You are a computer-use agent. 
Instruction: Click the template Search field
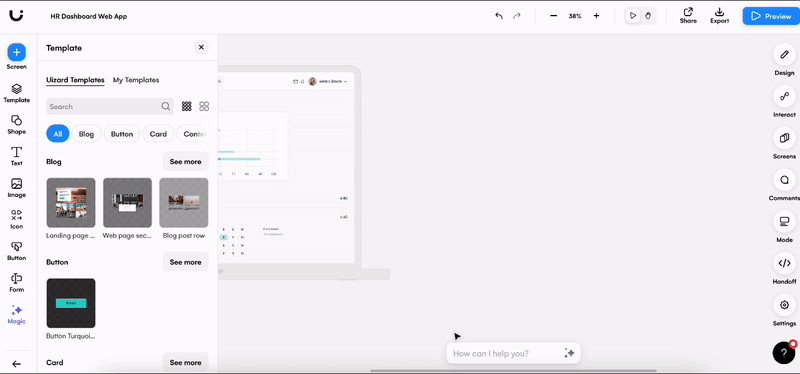coord(110,106)
